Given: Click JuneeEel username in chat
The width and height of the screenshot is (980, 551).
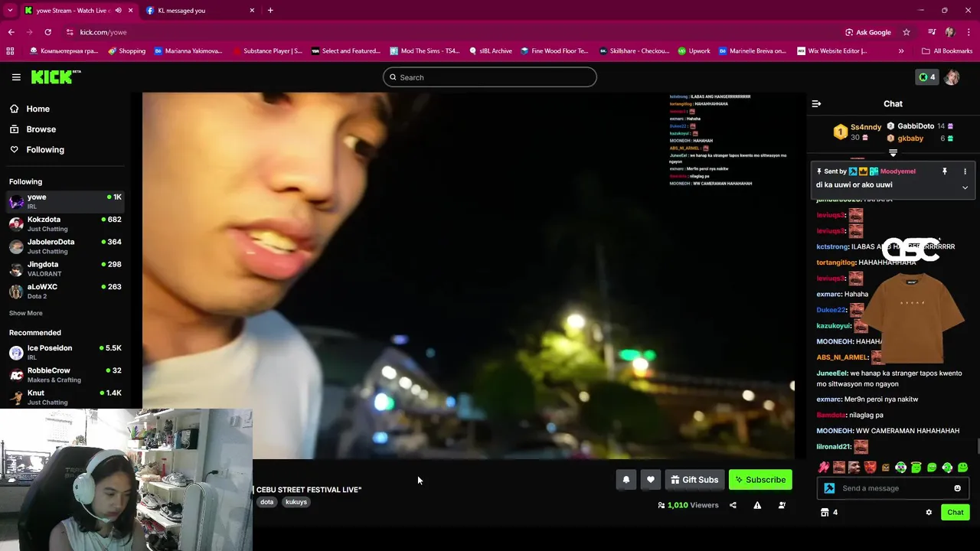Looking at the screenshot, I should (832, 373).
